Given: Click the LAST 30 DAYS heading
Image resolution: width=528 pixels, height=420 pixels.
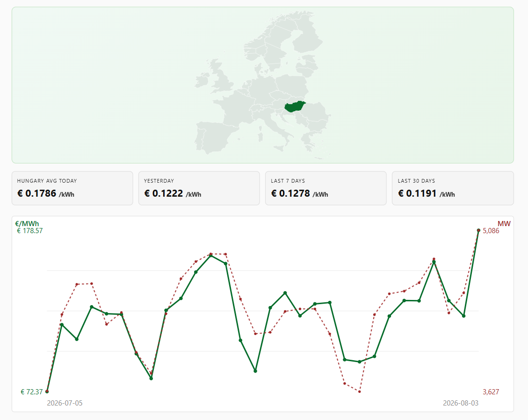Looking at the screenshot, I should click(417, 181).
